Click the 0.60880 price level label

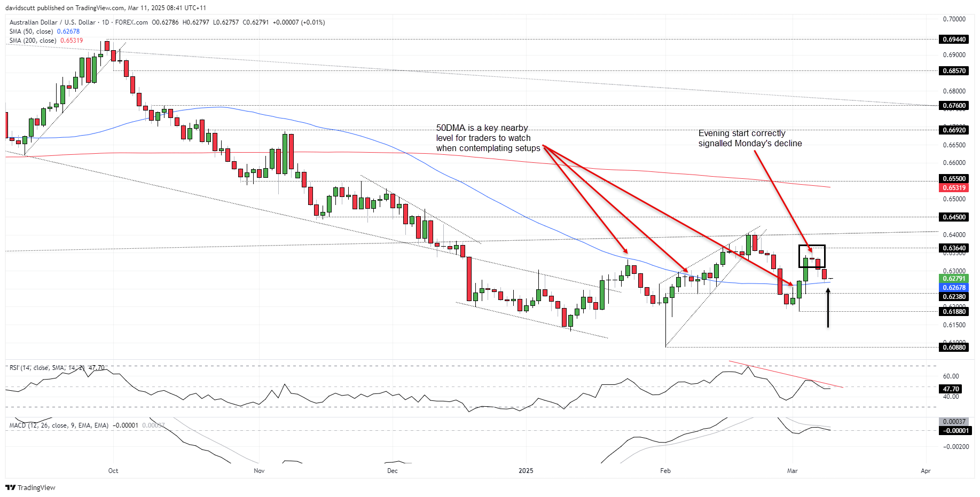coord(954,348)
